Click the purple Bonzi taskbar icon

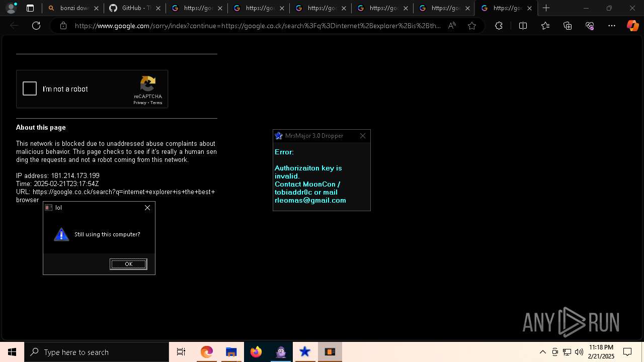[x=281, y=352]
